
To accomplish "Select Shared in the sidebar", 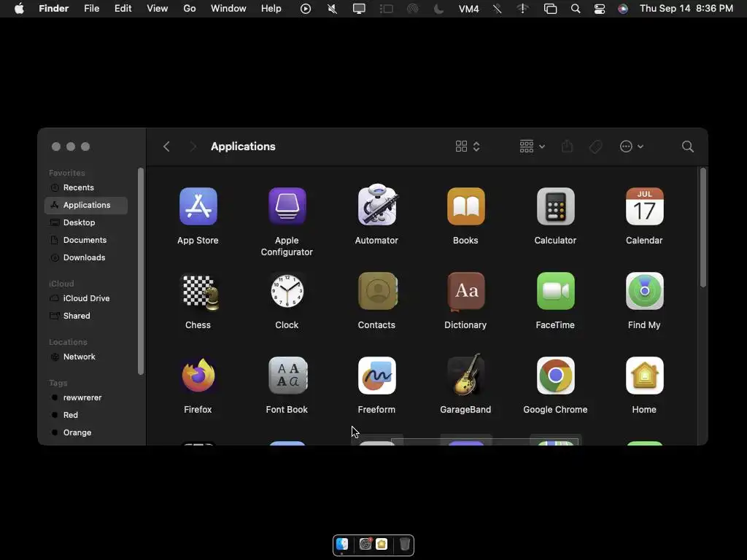I will point(86,316).
